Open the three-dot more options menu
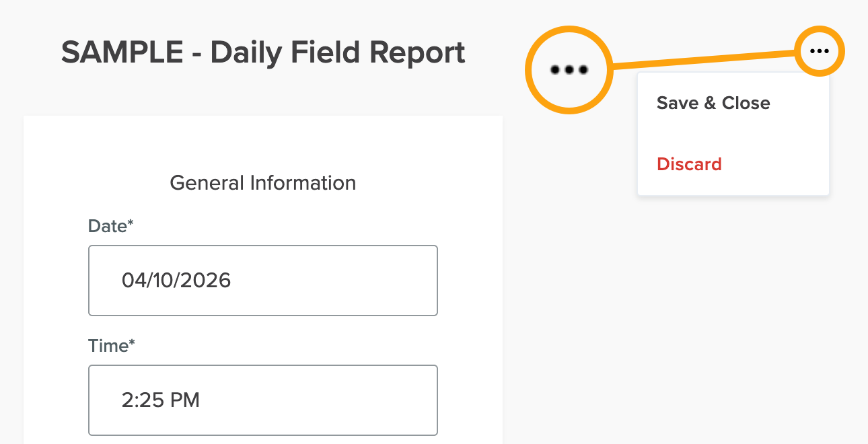The height and width of the screenshot is (444, 868). coord(819,51)
